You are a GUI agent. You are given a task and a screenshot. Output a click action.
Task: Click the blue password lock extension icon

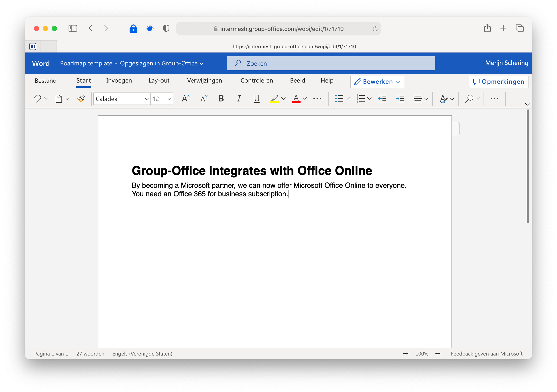(x=133, y=28)
